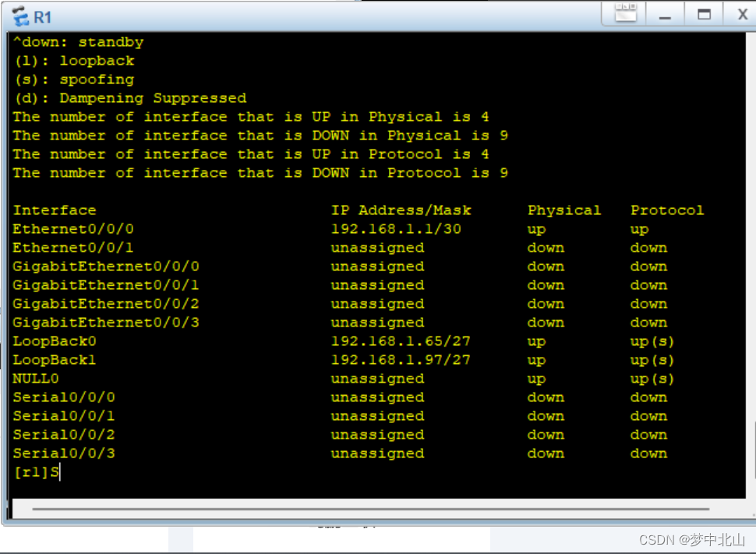Image resolution: width=756 pixels, height=554 pixels.
Task: Click IP address 192.168.1.65/27
Action: point(401,341)
